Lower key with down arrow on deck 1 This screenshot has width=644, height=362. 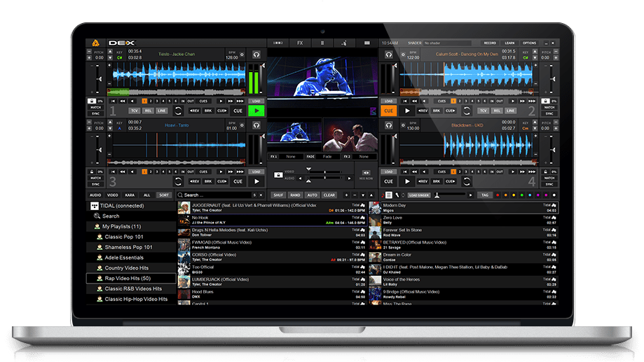click(110, 58)
